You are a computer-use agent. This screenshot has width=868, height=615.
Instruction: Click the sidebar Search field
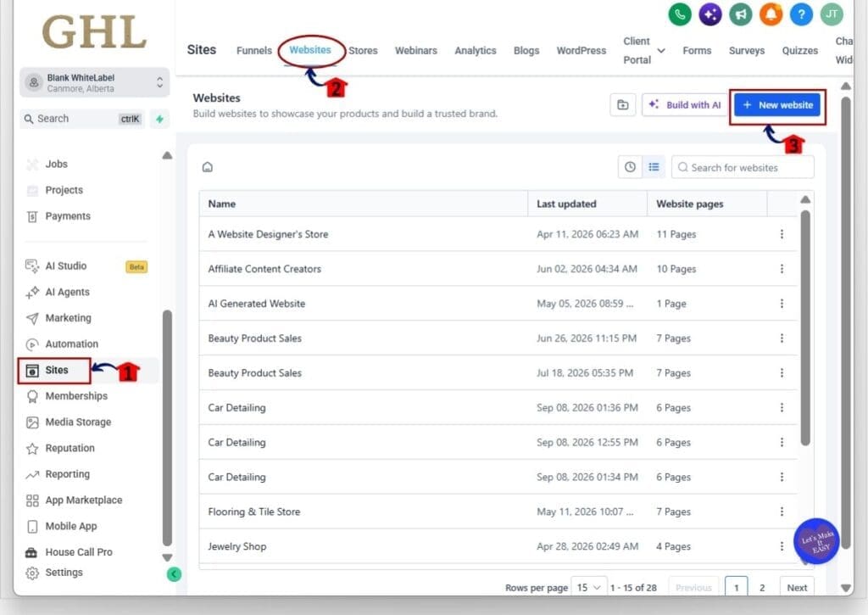tap(82, 119)
